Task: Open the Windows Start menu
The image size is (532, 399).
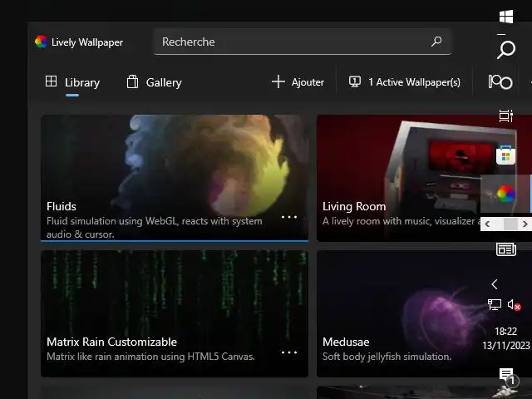Action: (506, 17)
